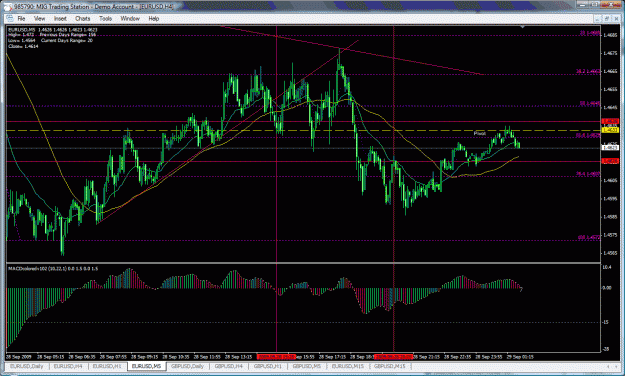The height and width of the screenshot is (376, 625).
Task: Click the 38.2 Fibonacci level label
Action: coord(588,71)
